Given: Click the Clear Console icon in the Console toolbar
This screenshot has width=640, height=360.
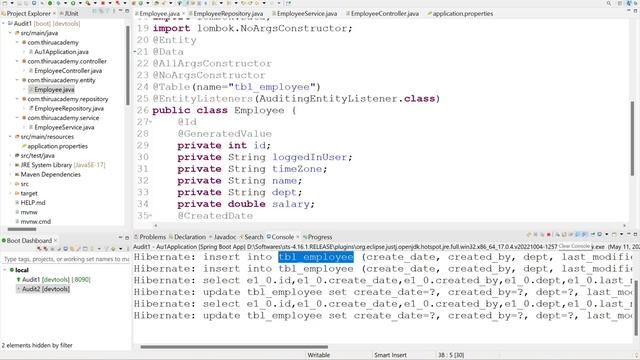Looking at the screenshot, I should tap(558, 234).
